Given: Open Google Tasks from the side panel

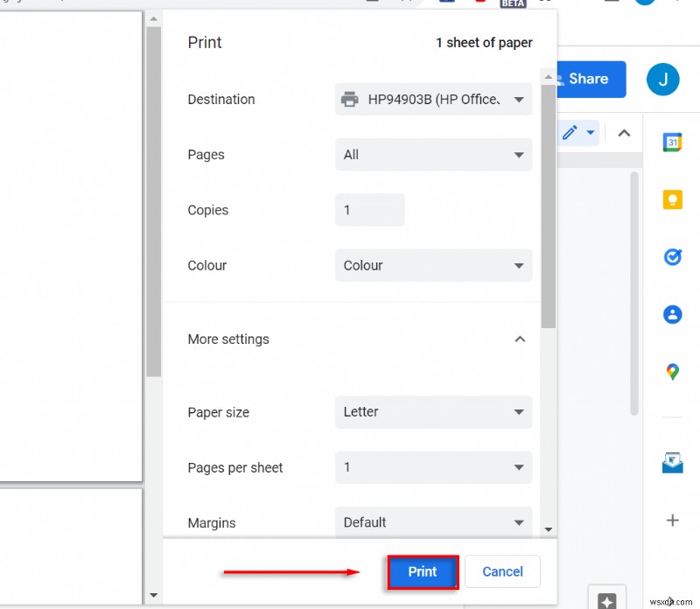Looking at the screenshot, I should pyautogui.click(x=672, y=256).
